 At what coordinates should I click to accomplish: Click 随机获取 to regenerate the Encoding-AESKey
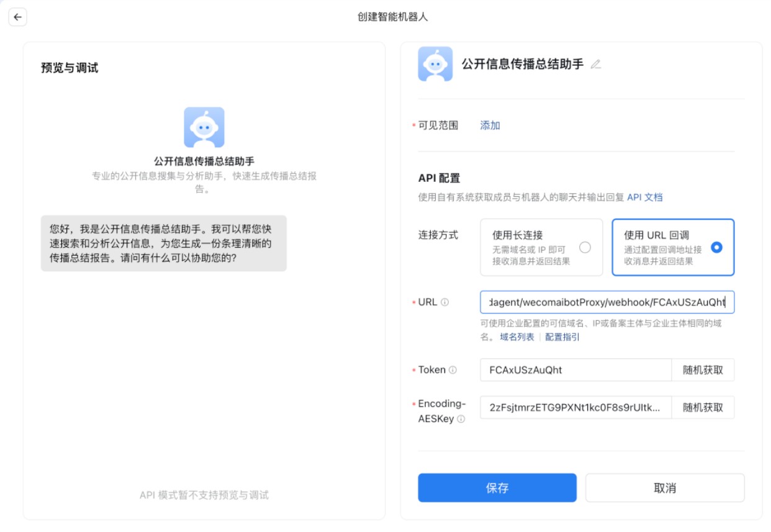click(703, 407)
